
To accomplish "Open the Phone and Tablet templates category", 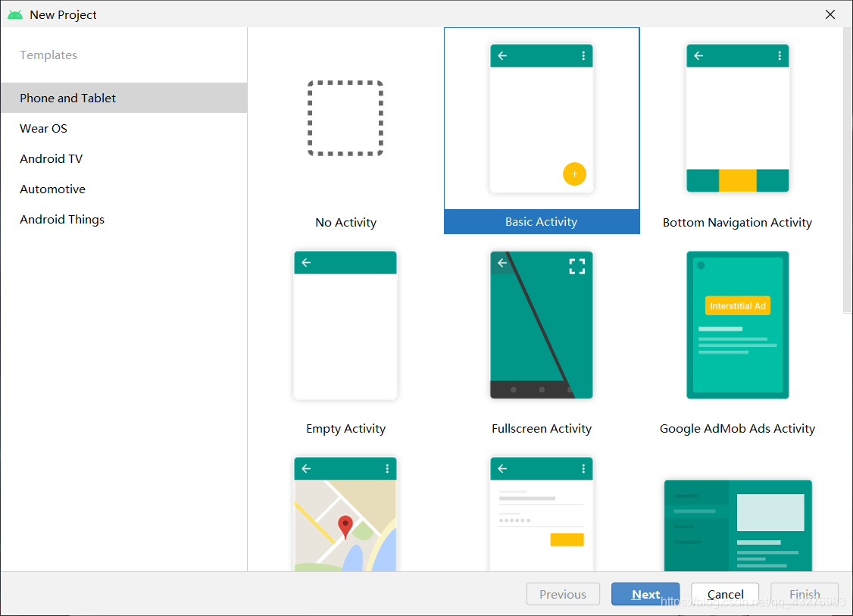I will (124, 98).
